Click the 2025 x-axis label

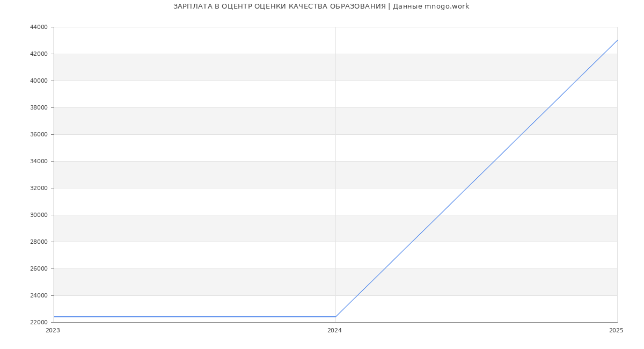point(616,331)
